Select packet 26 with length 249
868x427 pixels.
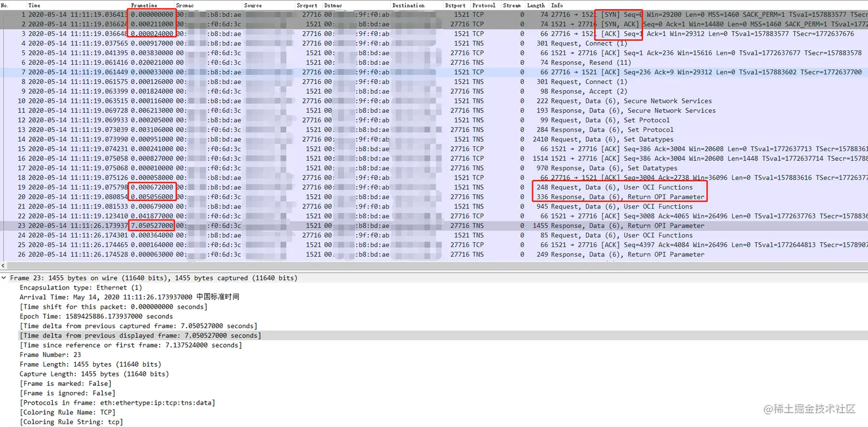(434, 254)
